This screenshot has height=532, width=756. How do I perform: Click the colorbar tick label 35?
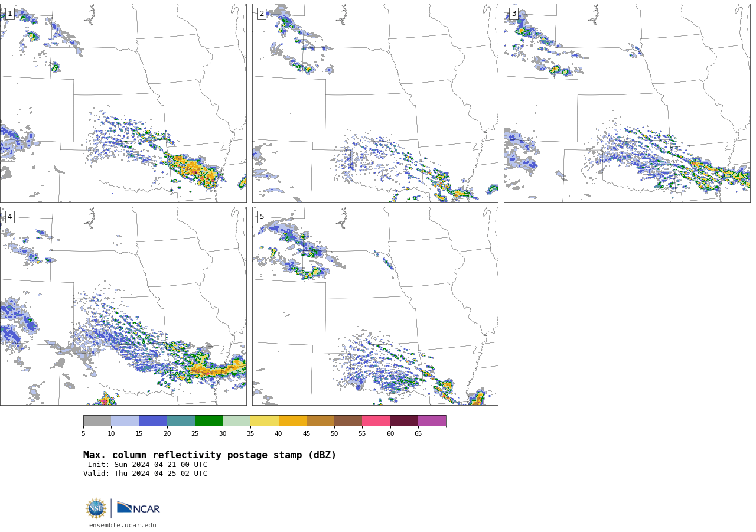click(250, 434)
